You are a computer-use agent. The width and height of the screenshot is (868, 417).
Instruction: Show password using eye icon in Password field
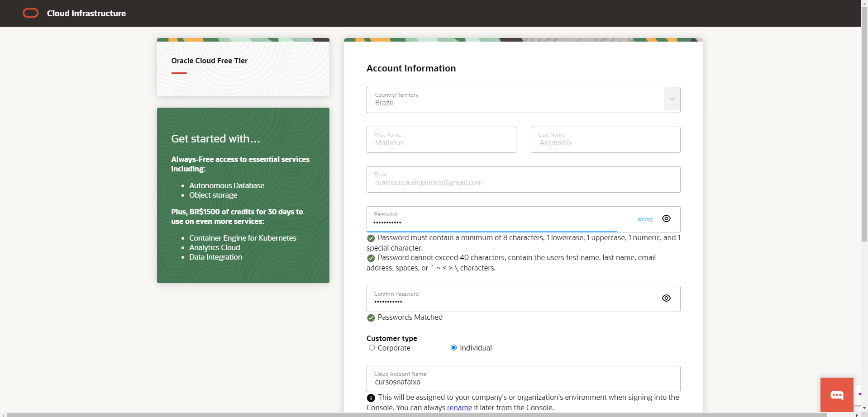(666, 219)
